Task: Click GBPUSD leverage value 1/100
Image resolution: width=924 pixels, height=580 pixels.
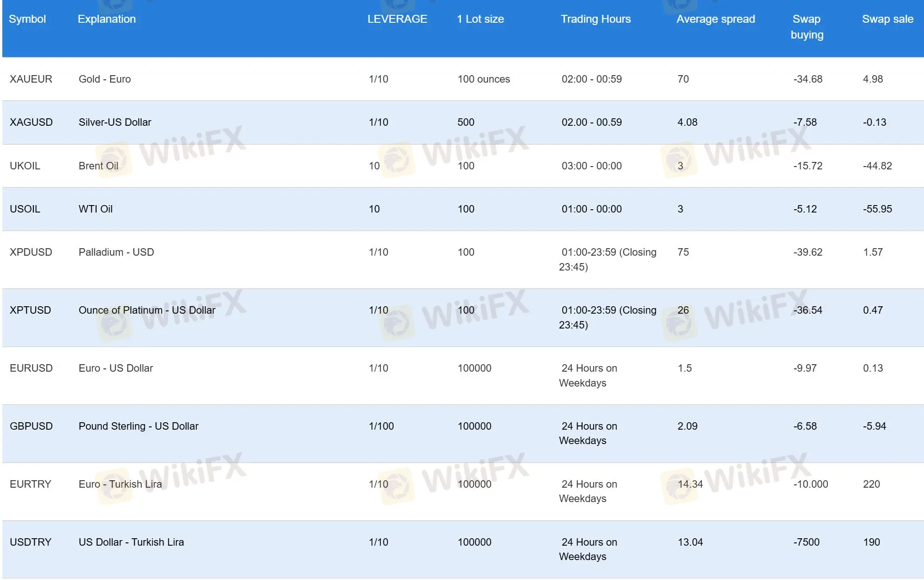Action: tap(381, 426)
